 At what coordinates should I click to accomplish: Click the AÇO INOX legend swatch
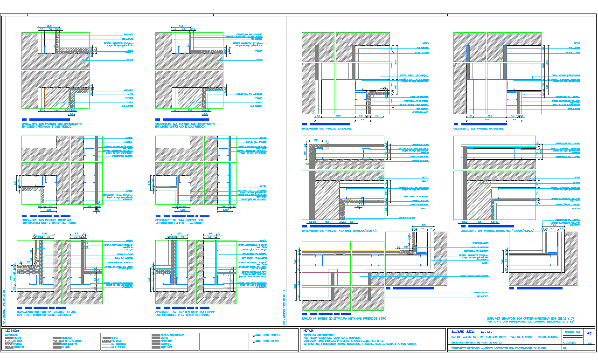click(155, 347)
